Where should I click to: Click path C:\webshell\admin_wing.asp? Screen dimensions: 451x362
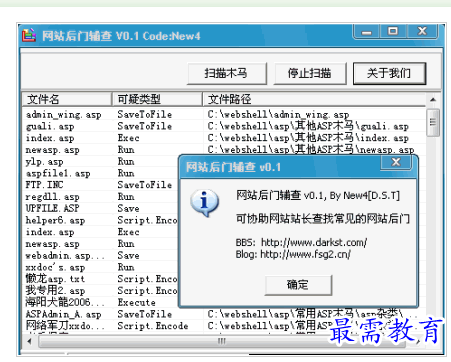[x=278, y=115]
